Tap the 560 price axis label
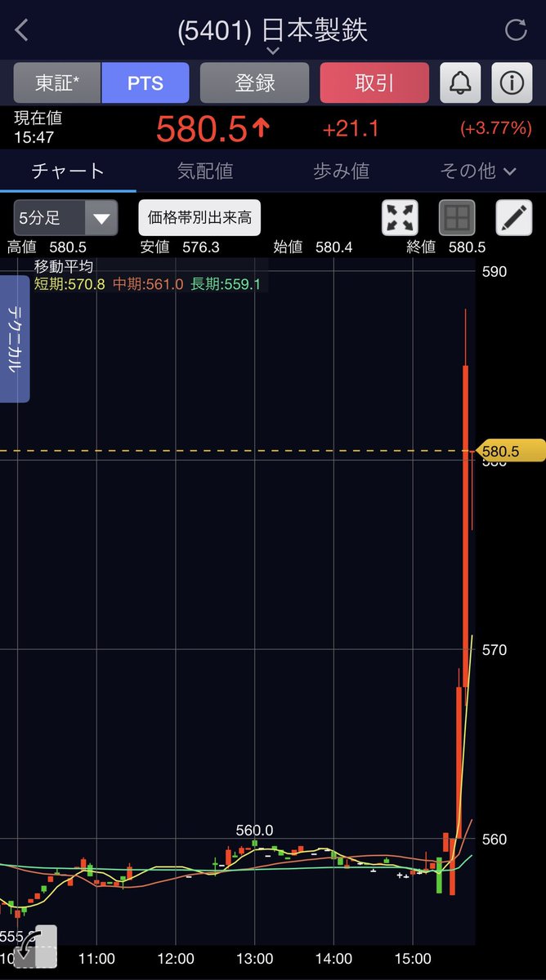This screenshot has height=980, width=546. tap(495, 840)
